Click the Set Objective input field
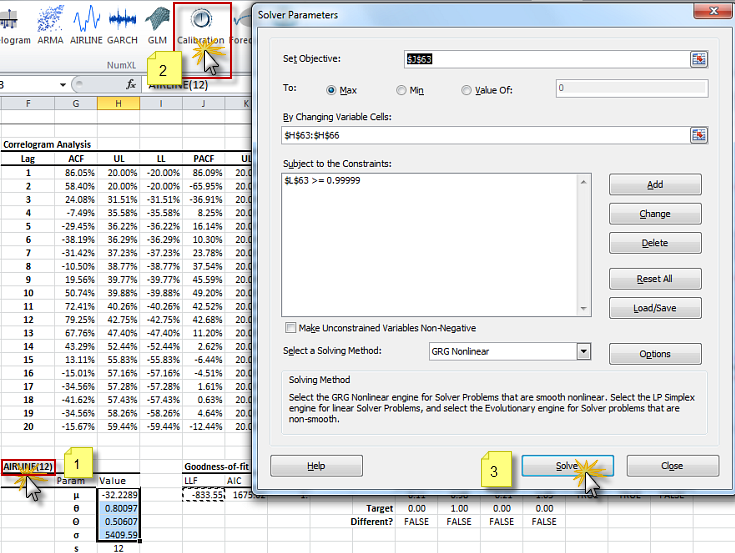The width and height of the screenshot is (735, 553). tap(545, 59)
